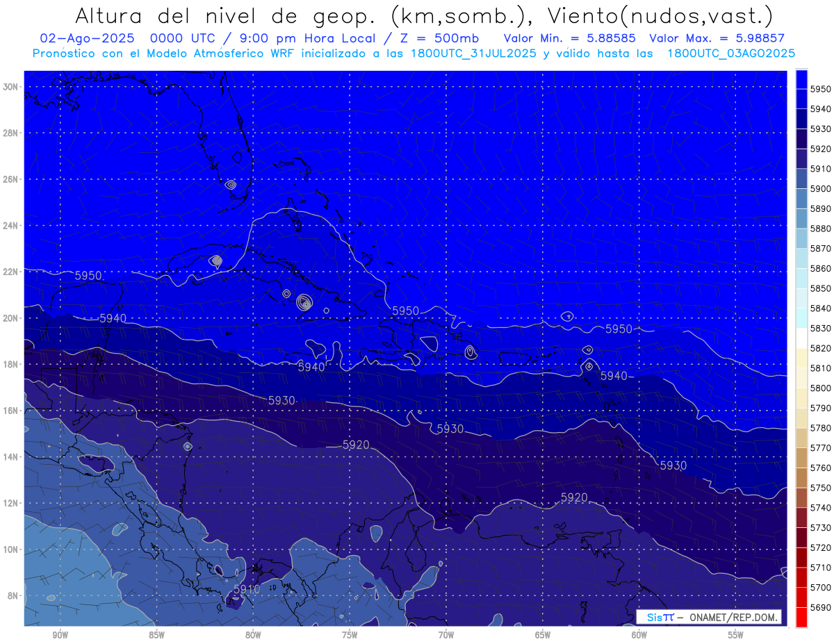
Task: Click the bright red colorbar swatch below 5690
Action: [801, 617]
